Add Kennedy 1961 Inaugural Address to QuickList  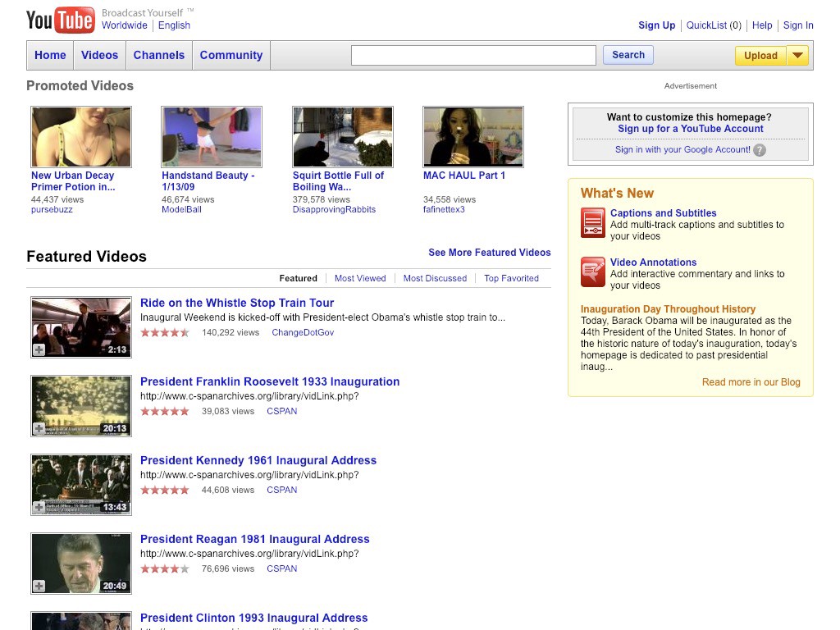click(39, 508)
